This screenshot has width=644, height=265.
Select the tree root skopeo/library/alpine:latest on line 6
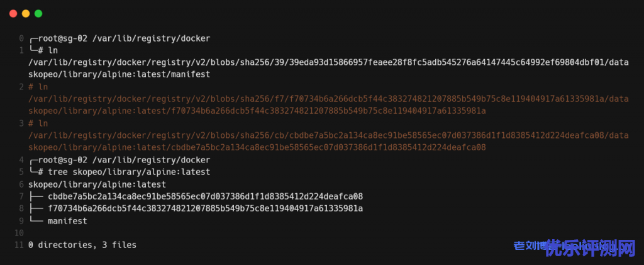tap(97, 184)
